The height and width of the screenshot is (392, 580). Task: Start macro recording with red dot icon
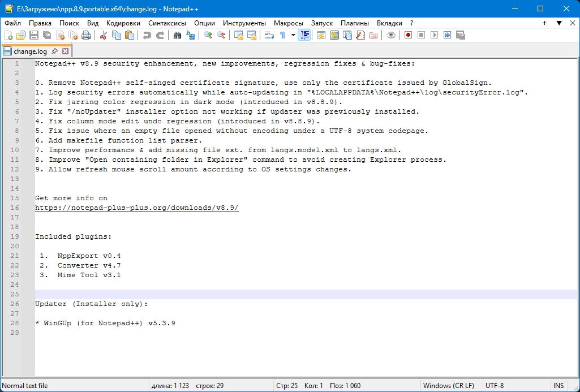click(x=409, y=35)
